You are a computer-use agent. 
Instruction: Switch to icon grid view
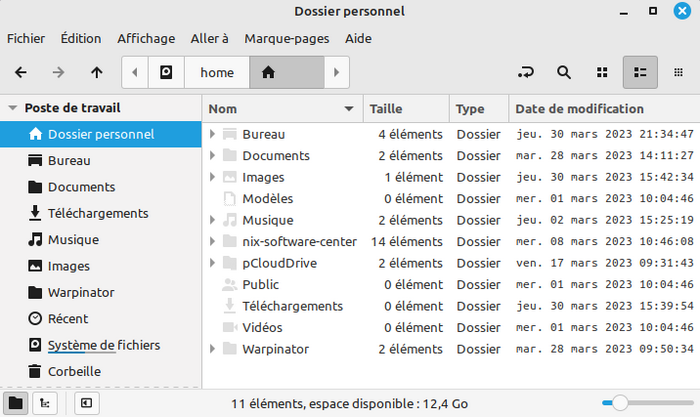point(602,72)
